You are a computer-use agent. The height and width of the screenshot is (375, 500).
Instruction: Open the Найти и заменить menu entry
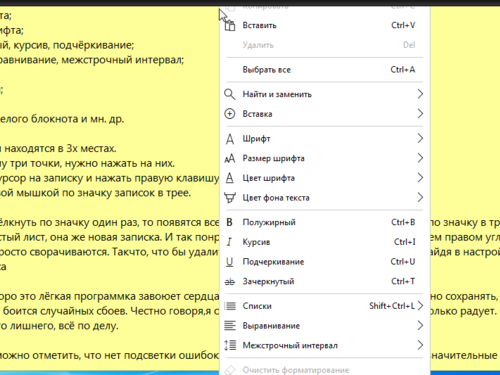tap(325, 94)
